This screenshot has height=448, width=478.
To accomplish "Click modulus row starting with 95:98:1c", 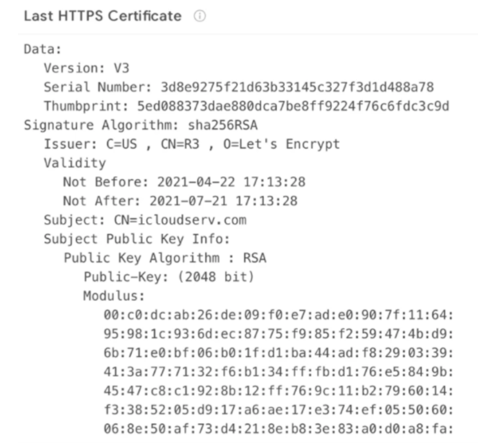I will [278, 334].
